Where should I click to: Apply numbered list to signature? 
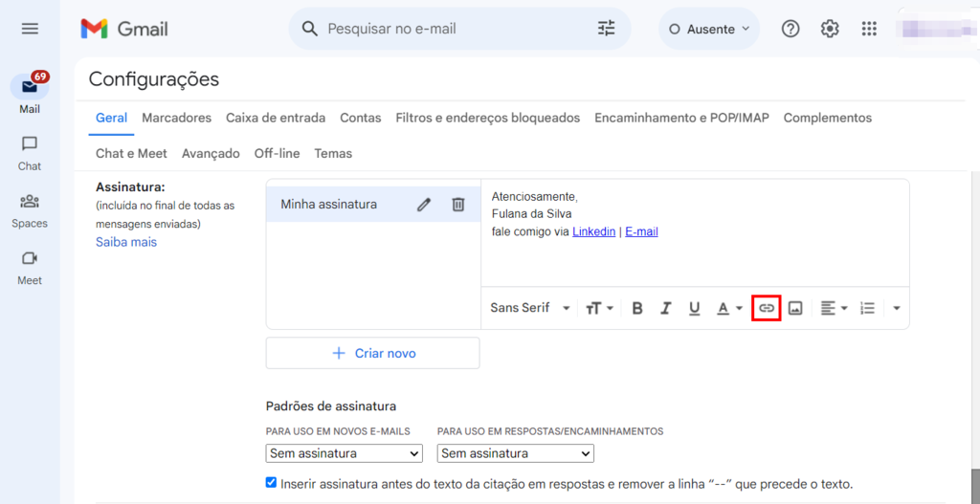[x=867, y=308]
